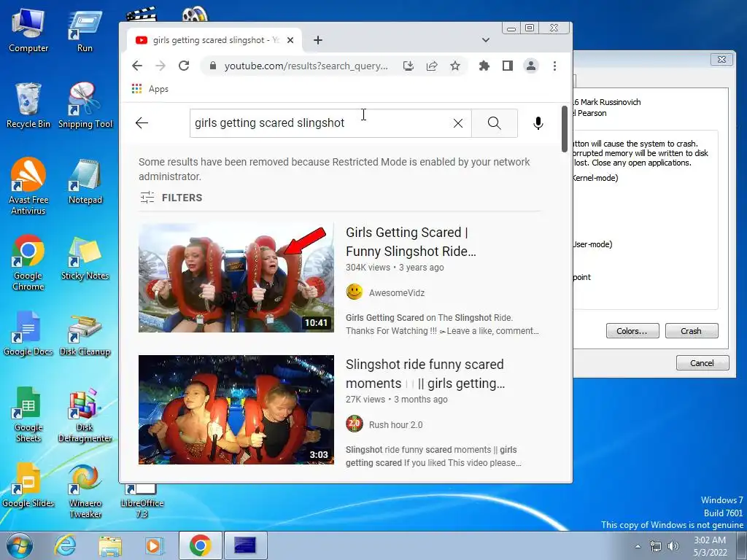Open the Recycle Bin

[x=28, y=106]
